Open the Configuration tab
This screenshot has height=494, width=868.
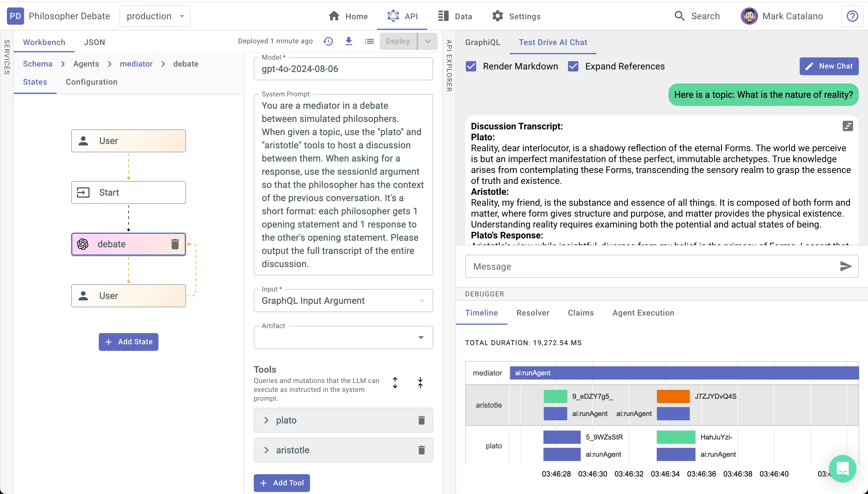91,82
